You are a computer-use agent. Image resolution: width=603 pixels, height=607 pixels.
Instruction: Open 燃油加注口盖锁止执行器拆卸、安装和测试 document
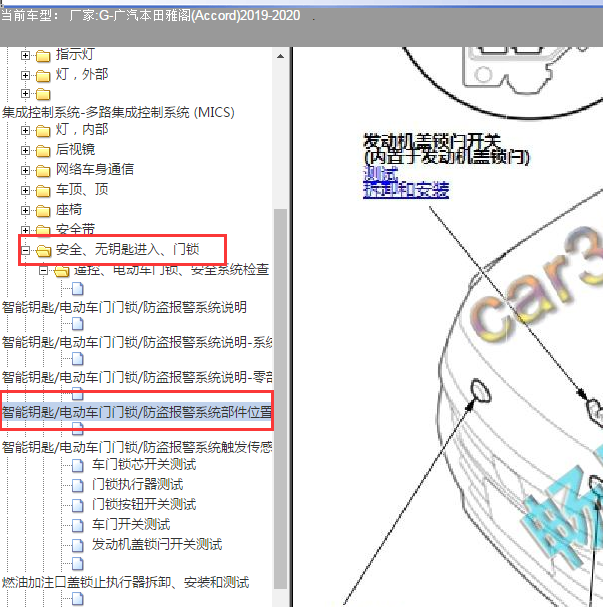pyautogui.click(x=125, y=582)
